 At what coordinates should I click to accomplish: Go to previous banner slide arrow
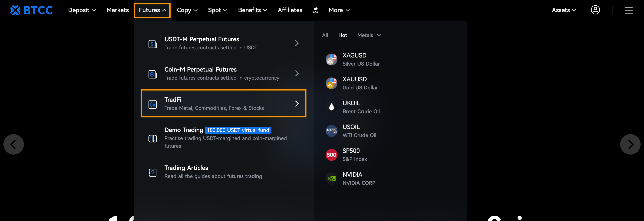[13, 144]
